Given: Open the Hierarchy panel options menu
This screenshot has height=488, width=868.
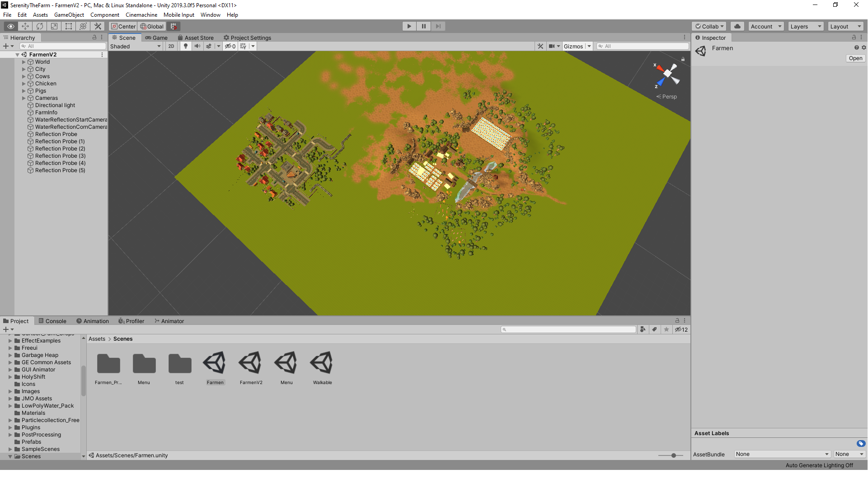Looking at the screenshot, I should 102,38.
